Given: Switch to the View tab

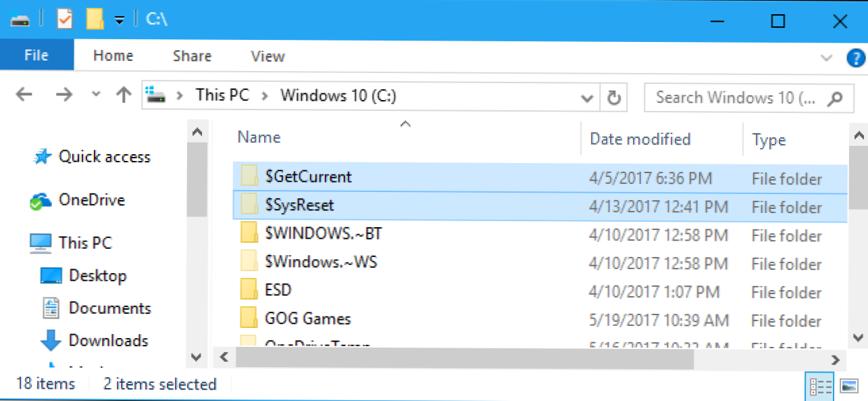Looking at the screenshot, I should pos(267,55).
